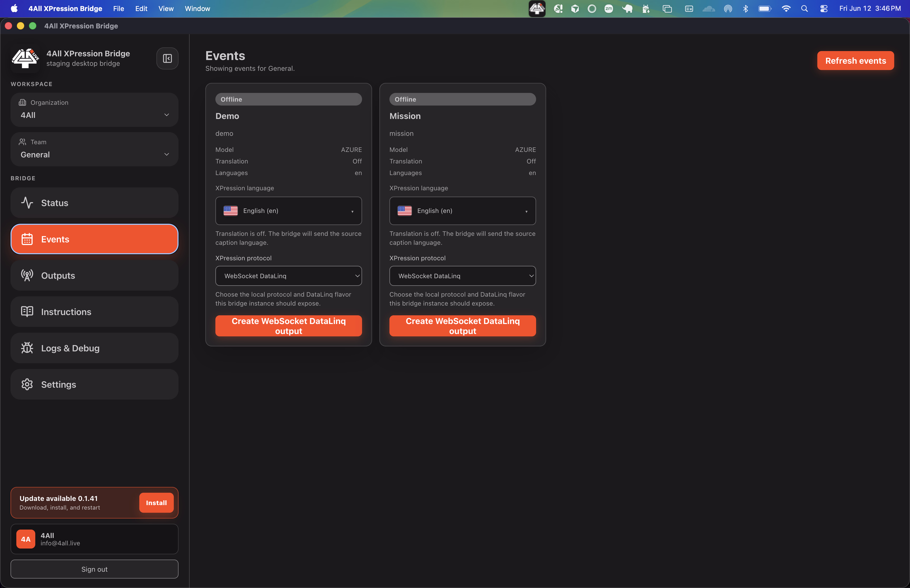
Task: Click the Offline badge on Demo card
Action: tap(288, 99)
